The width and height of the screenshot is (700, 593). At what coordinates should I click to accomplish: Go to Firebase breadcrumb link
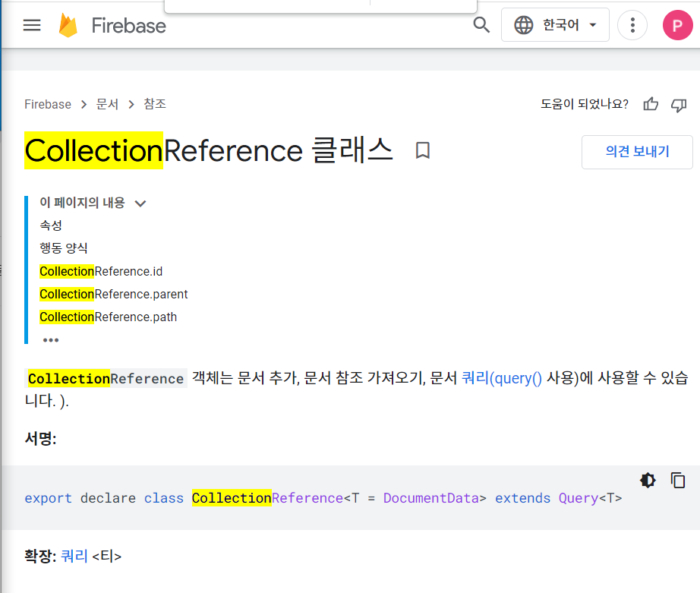(x=48, y=105)
